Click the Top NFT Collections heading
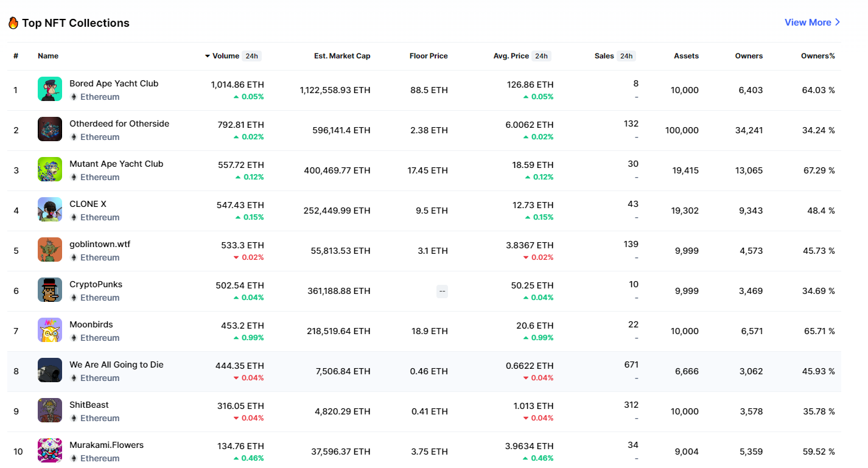This screenshot has height=468, width=868. tap(75, 23)
